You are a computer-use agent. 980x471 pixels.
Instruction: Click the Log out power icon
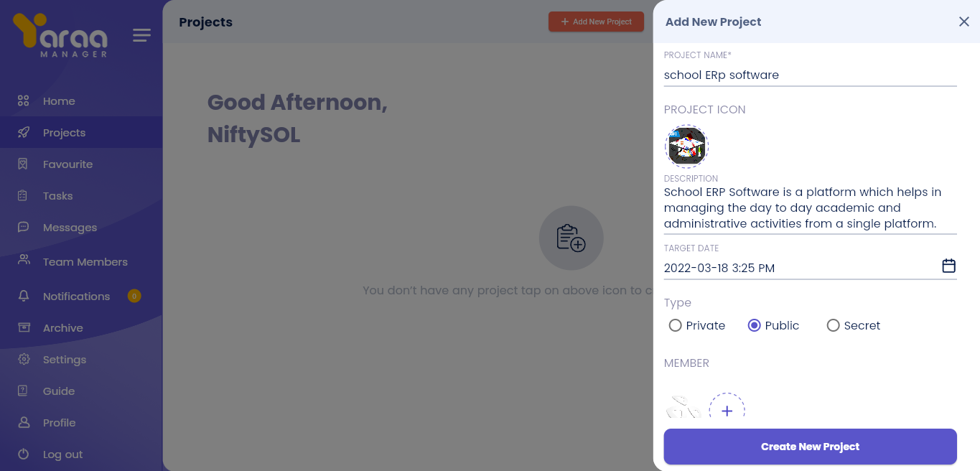[x=24, y=454]
